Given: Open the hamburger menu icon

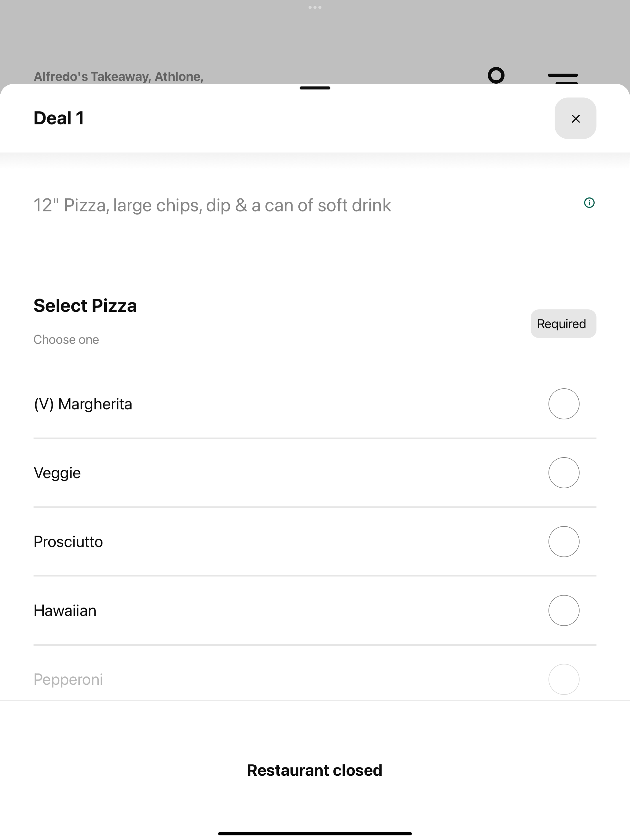Looking at the screenshot, I should 563,78.
